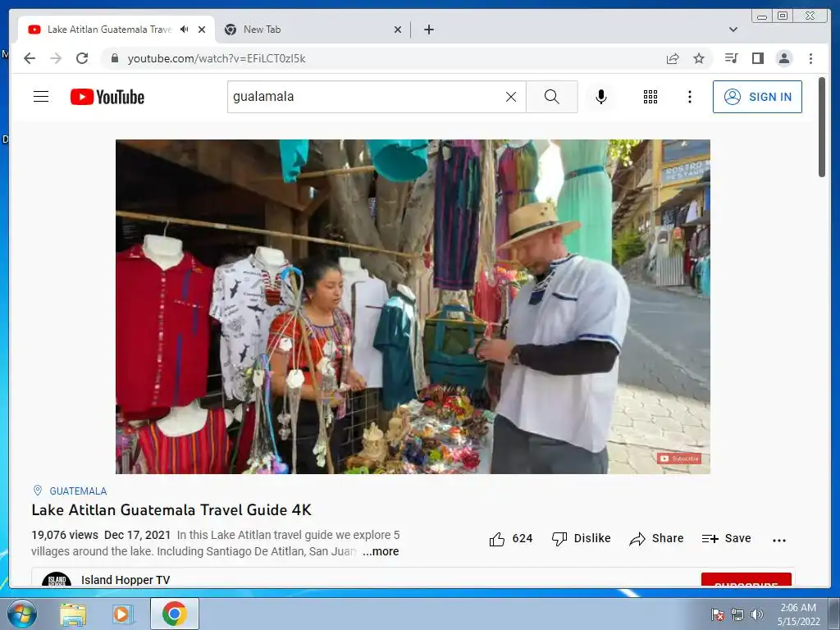Run search with the magnifier button
This screenshot has width=840, height=630.
(552, 97)
